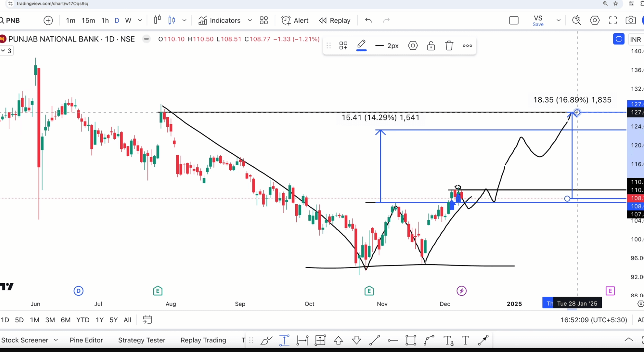Expand the bottom panel with up chevron
Screen dimensions: 644x352
pyautogui.click(x=629, y=340)
